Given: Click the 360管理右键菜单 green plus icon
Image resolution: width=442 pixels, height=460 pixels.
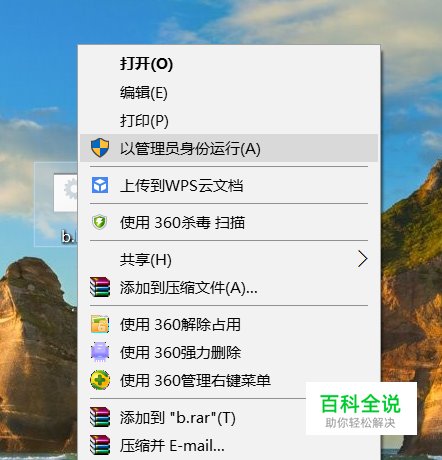Looking at the screenshot, I should [100, 380].
